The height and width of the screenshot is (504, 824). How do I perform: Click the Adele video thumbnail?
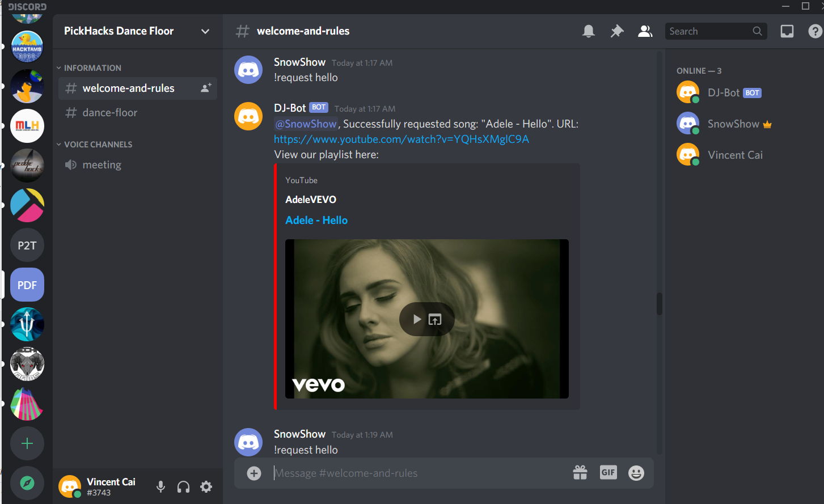(x=426, y=319)
